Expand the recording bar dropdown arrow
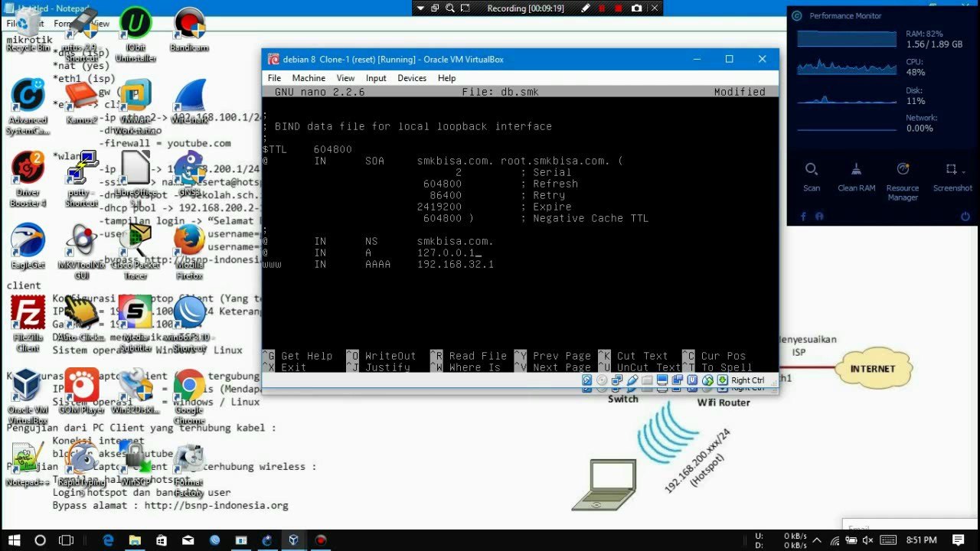The height and width of the screenshot is (551, 980). (x=420, y=8)
